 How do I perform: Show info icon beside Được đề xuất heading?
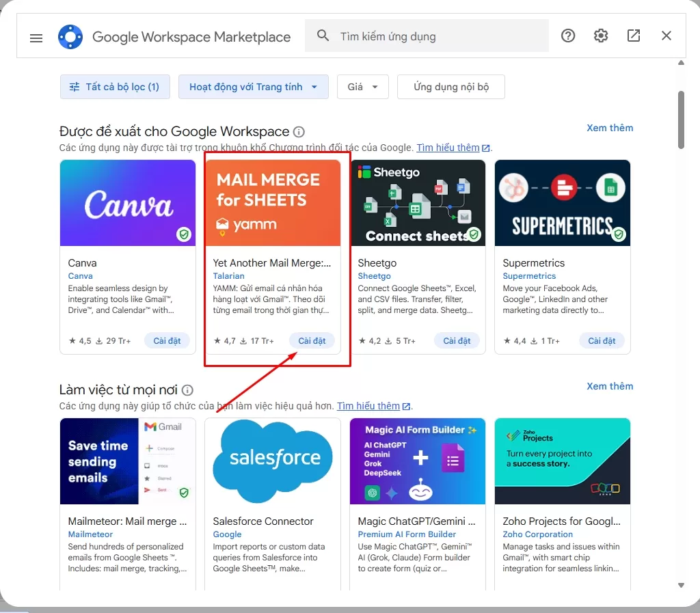(x=299, y=132)
